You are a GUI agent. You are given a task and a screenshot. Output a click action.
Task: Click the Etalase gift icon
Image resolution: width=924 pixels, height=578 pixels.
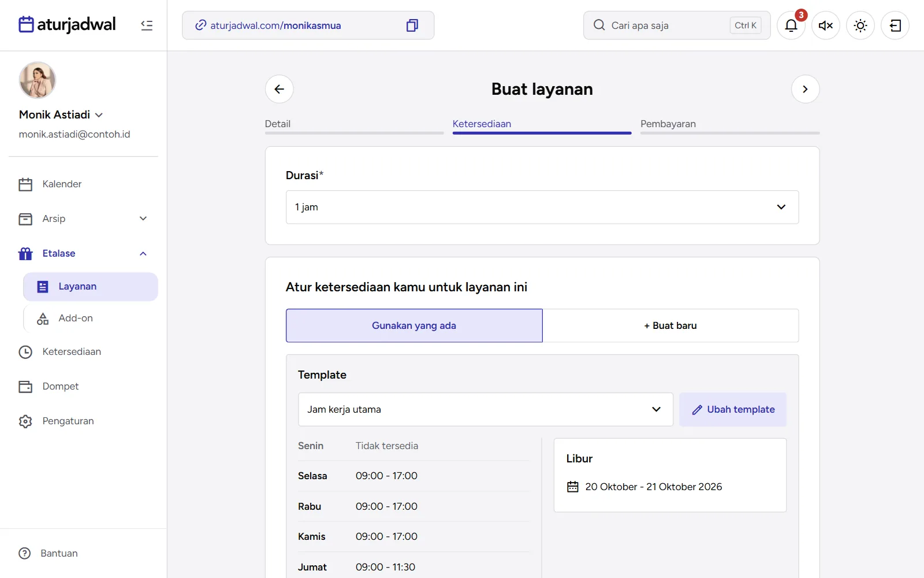[25, 254]
